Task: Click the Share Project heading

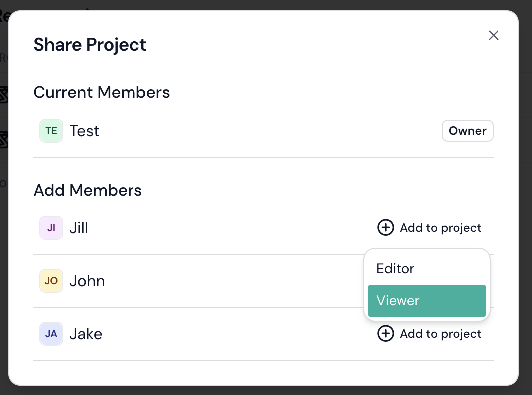Action: click(90, 45)
